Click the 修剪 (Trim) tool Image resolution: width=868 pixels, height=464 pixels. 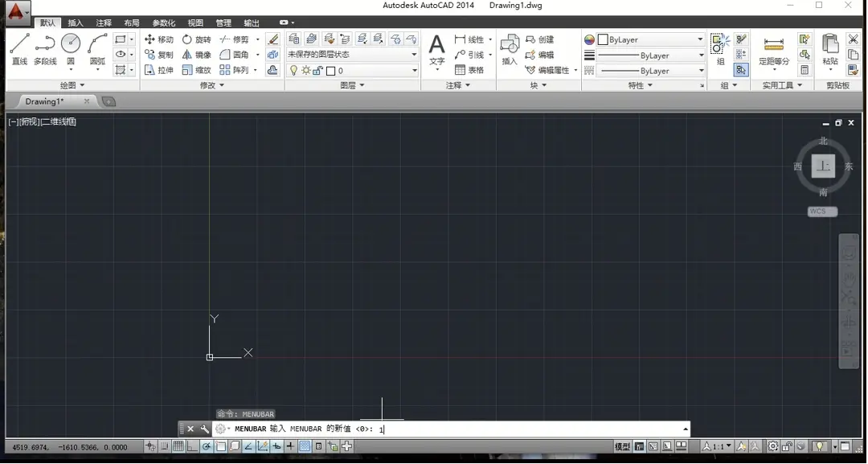[x=234, y=39]
